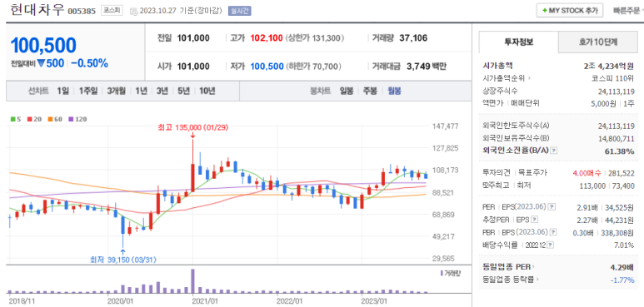Select the 10년 line chart period
Viewport: 644px width, 307px height.
[x=207, y=91]
